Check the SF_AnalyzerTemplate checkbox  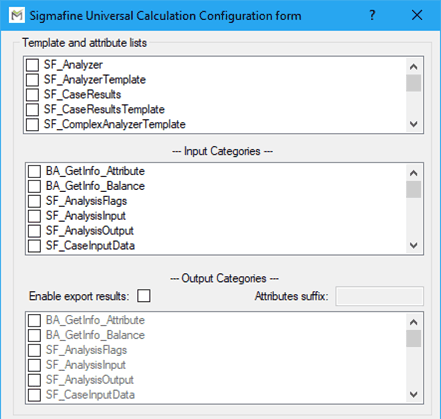point(32,80)
